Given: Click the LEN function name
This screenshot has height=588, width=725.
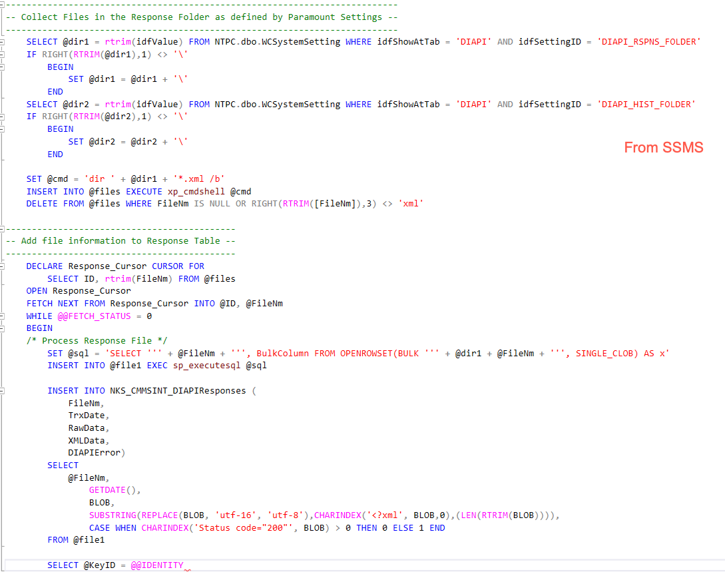Looking at the screenshot, I should click(x=469, y=515).
